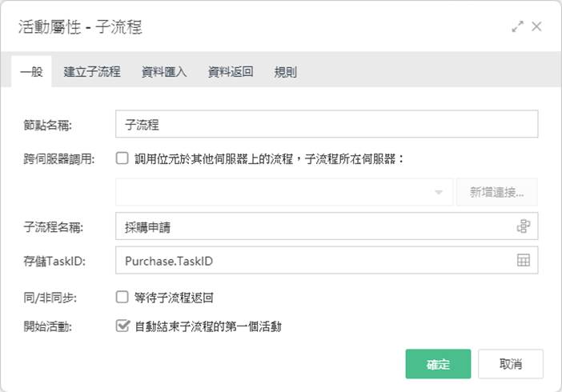562x392 pixels.
Task: Click inside the disabled server combo box
Action: pos(284,192)
